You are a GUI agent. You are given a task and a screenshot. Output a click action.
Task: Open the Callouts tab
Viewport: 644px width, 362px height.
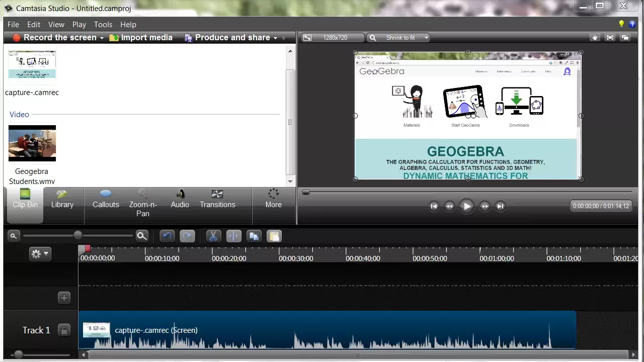click(x=106, y=199)
